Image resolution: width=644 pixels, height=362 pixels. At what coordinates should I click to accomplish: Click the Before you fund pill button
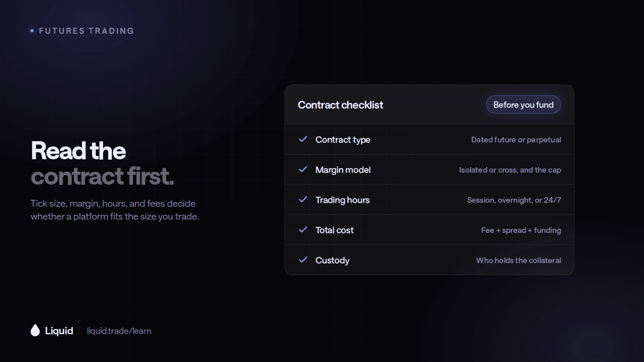tap(523, 105)
